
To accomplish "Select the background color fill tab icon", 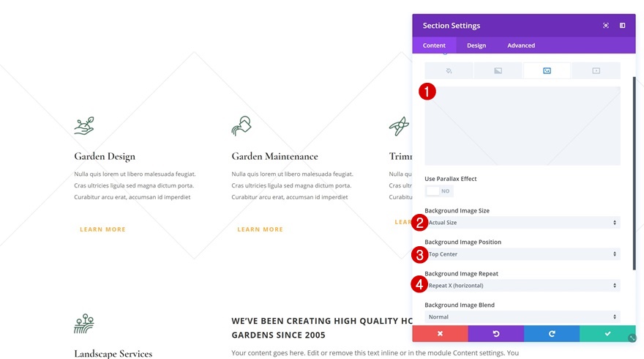I will pos(449,71).
